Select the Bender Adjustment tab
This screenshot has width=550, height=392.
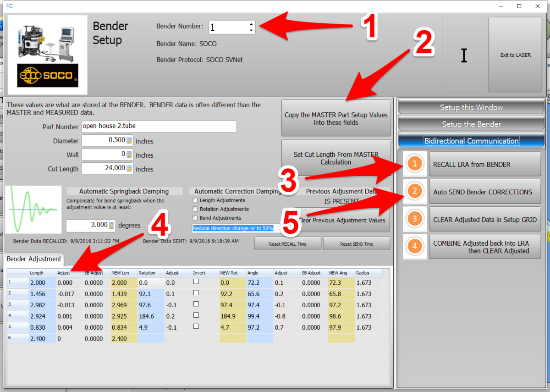pos(34,259)
